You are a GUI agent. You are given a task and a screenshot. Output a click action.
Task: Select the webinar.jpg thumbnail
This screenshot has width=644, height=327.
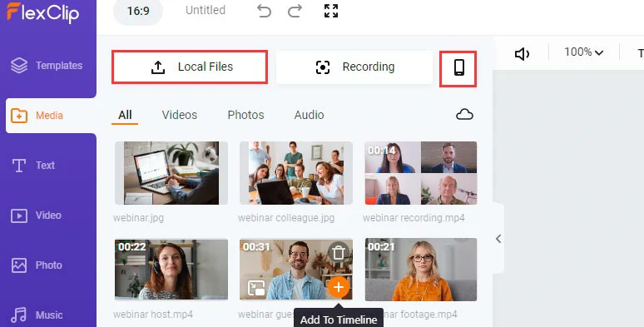171,173
